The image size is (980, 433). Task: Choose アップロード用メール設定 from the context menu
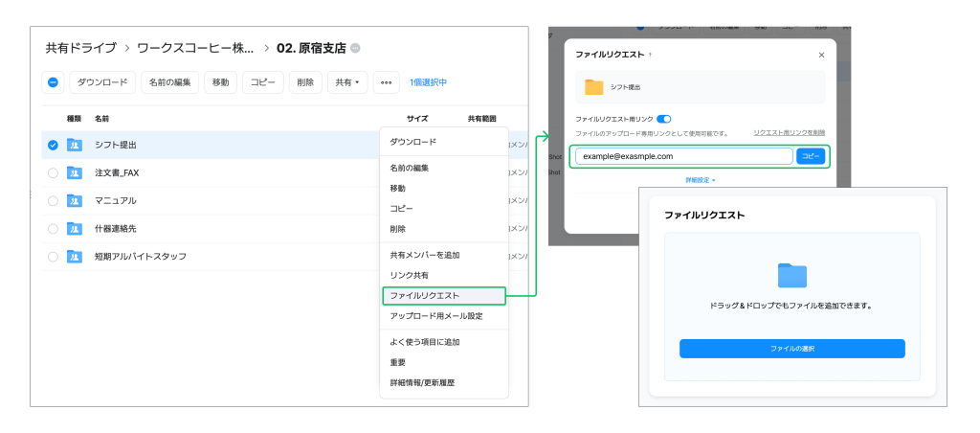coord(435,316)
